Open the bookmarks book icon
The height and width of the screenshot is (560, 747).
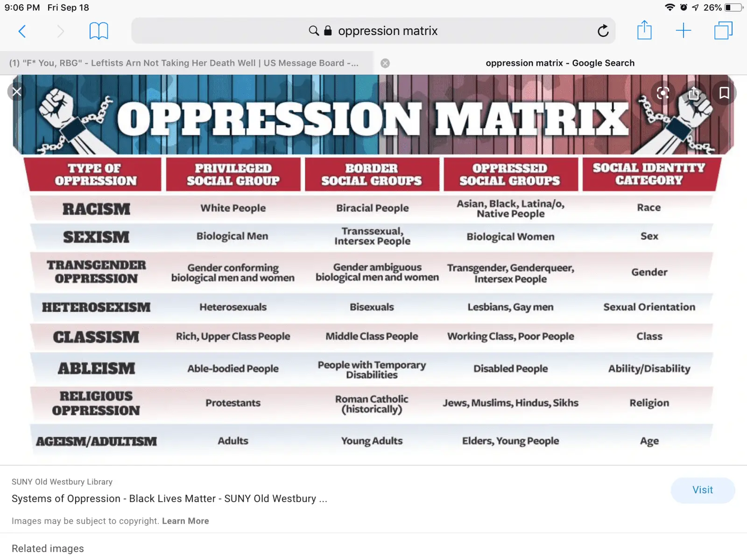click(99, 31)
